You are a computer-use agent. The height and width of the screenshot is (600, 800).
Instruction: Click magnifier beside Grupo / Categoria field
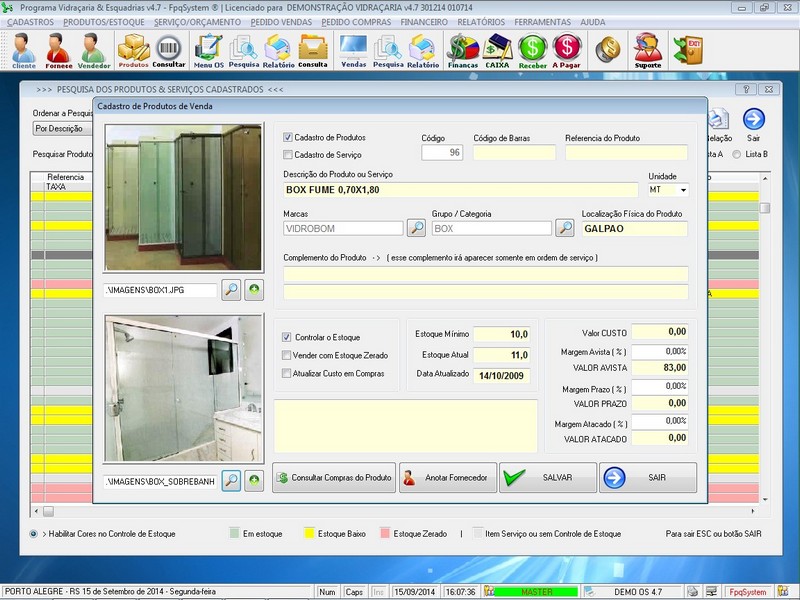click(565, 228)
